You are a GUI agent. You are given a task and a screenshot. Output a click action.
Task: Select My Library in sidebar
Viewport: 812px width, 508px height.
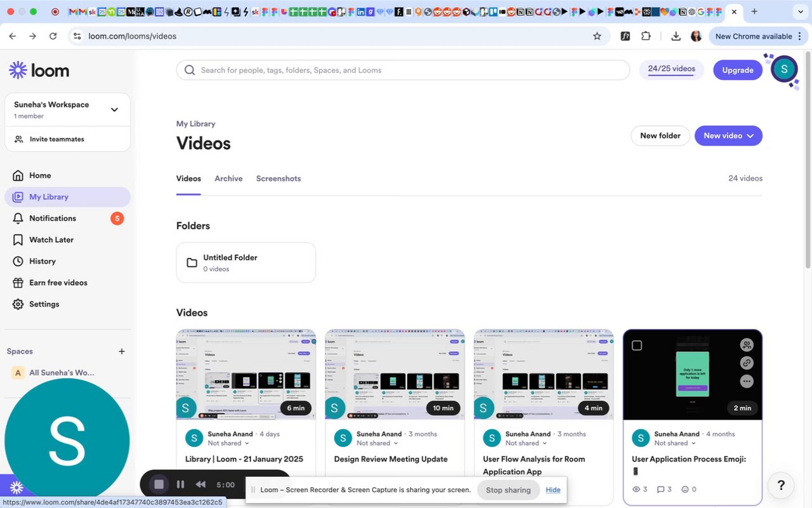67,197
